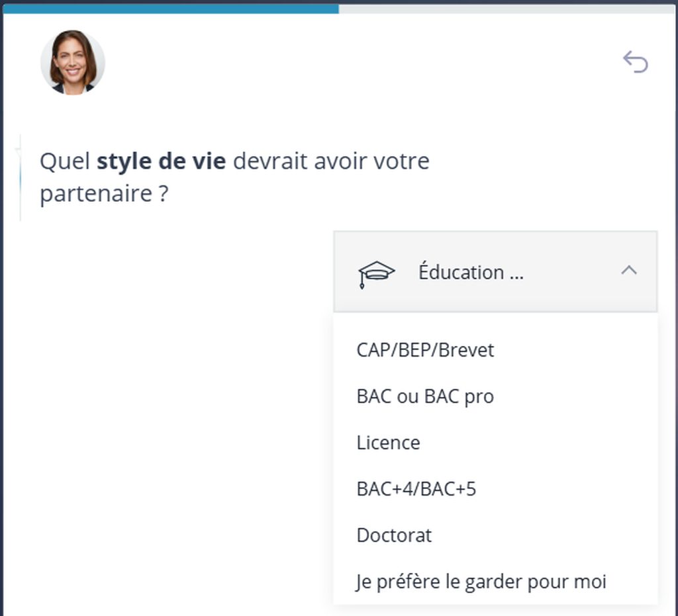Click the Éducation ... dropdown label

click(471, 272)
